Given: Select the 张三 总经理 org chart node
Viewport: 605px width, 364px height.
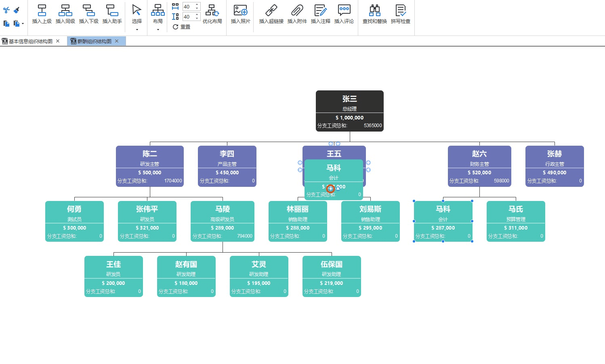Looking at the screenshot, I should (x=350, y=111).
